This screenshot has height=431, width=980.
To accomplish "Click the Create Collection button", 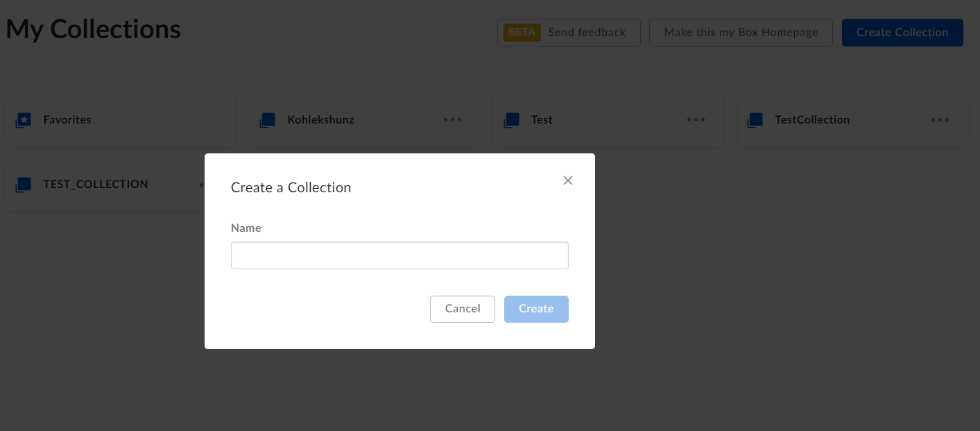I will tap(902, 32).
